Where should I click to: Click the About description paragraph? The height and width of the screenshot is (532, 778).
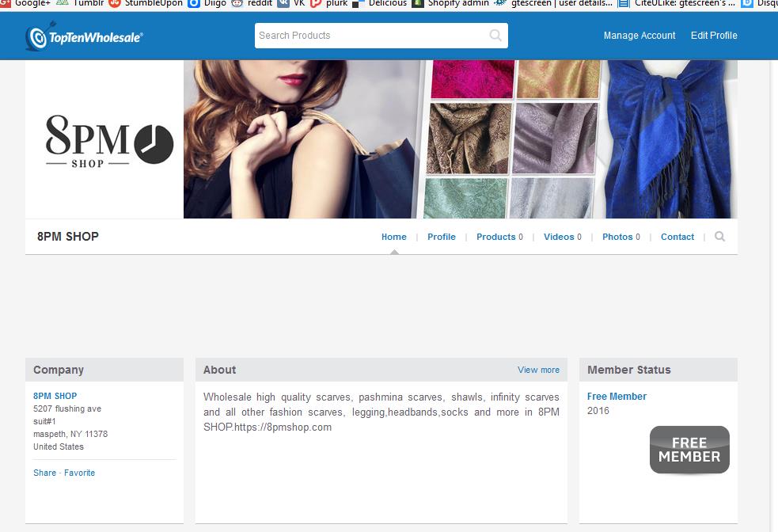click(x=381, y=412)
